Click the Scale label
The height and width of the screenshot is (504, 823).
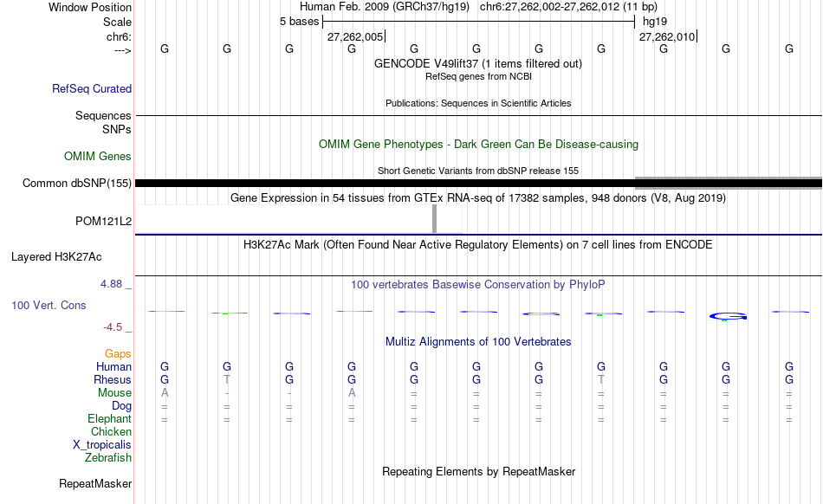[118, 22]
